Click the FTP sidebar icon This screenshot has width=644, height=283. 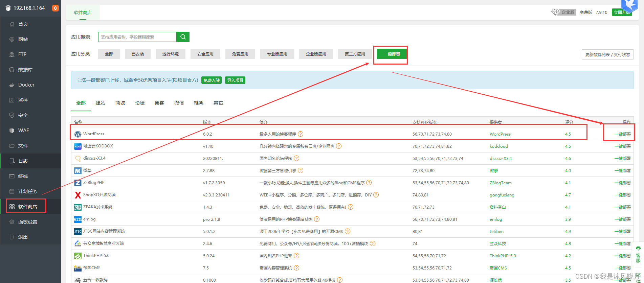12,54
